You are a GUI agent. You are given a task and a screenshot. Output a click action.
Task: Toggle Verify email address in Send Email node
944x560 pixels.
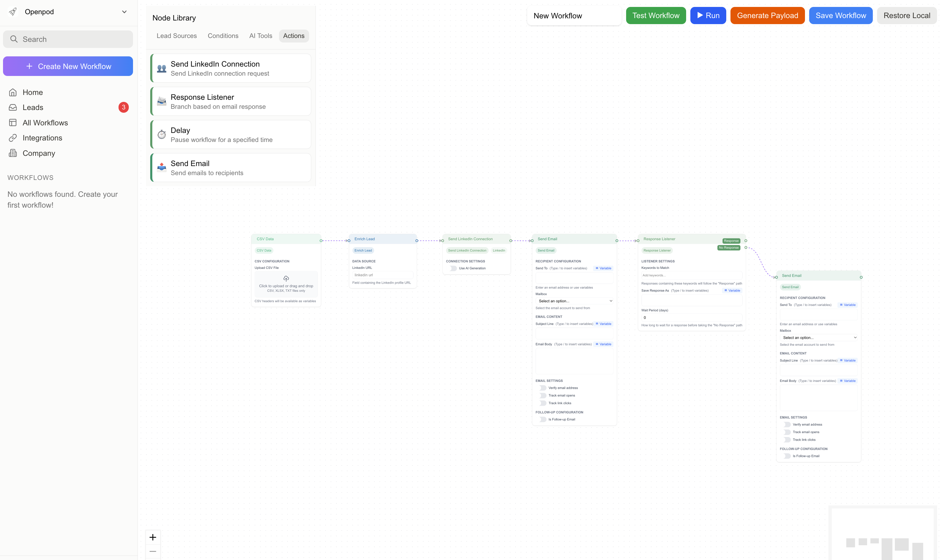[543, 388]
